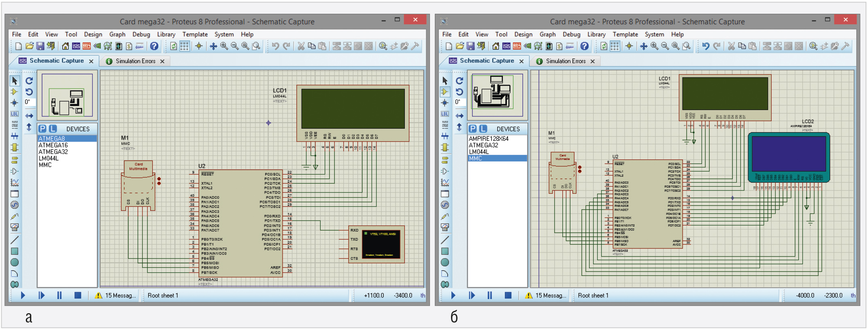Select Component Mode tool in left window

(x=15, y=92)
